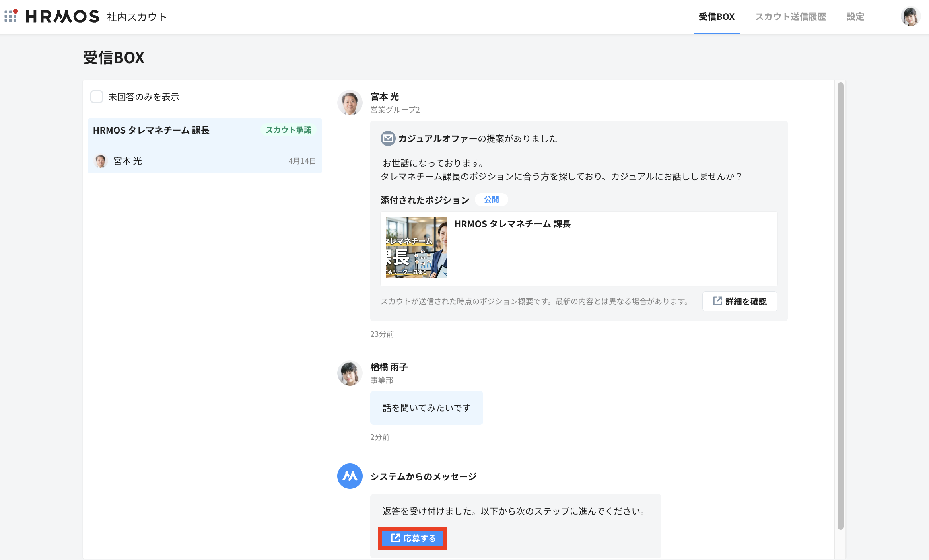Open the position thumbnail image
Screen dimensions: 929x560
click(416, 247)
